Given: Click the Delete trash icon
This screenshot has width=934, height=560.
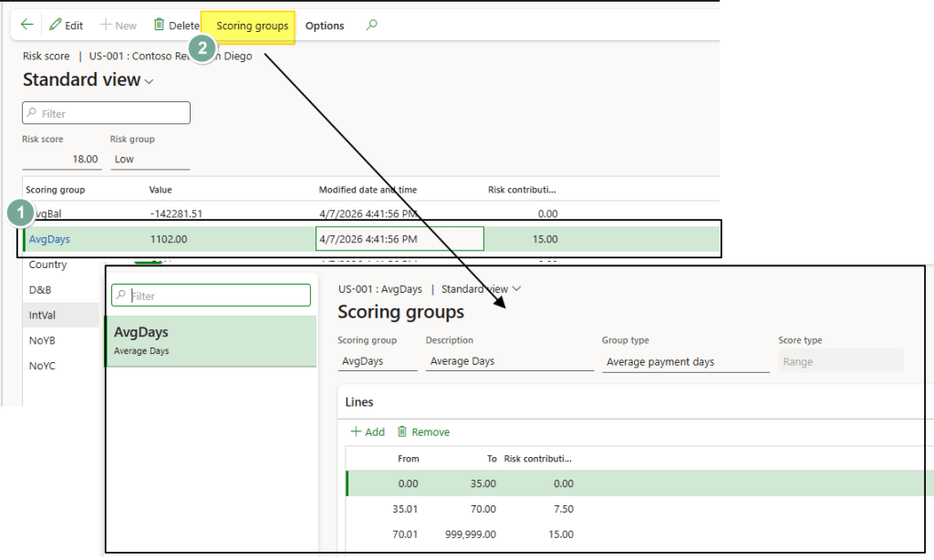Looking at the screenshot, I should tap(160, 26).
